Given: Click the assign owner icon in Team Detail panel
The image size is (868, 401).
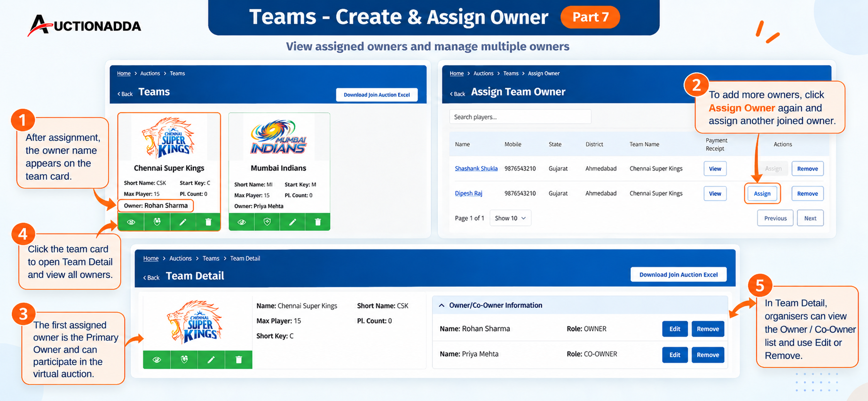Looking at the screenshot, I should pos(184,360).
